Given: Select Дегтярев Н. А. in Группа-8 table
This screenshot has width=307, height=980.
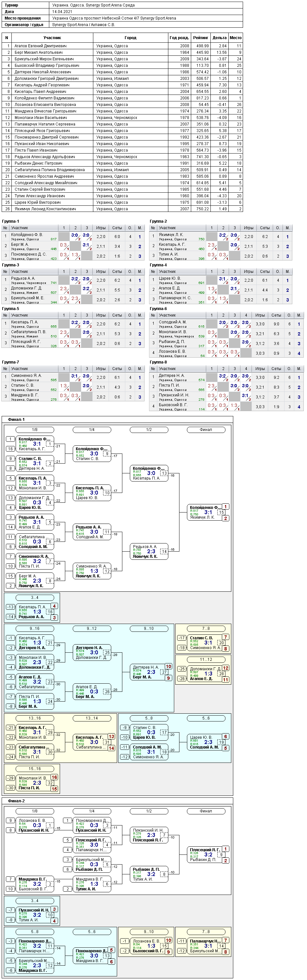Looking at the screenshot, I should (x=171, y=376).
